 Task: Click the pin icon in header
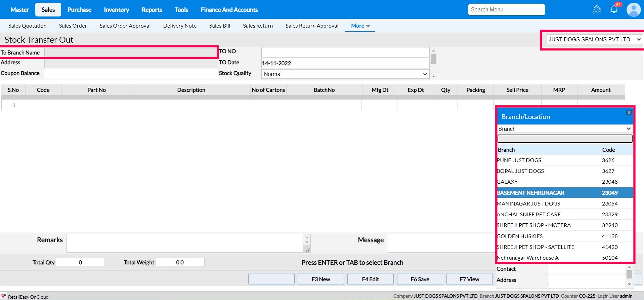tap(597, 9)
